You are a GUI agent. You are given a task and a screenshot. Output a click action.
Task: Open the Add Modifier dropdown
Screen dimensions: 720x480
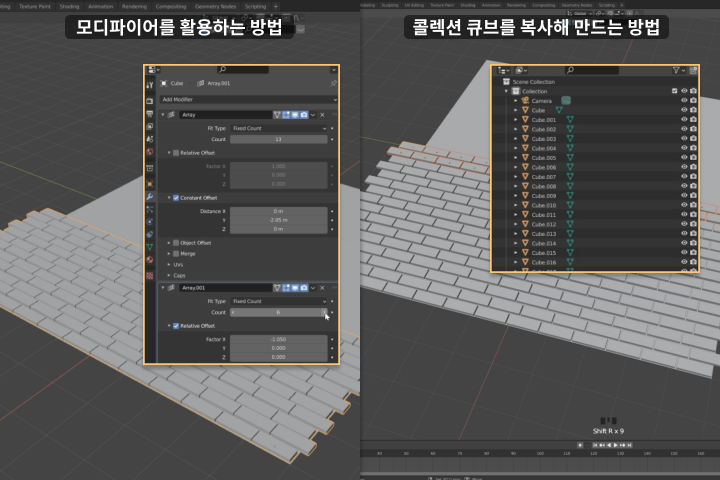pyautogui.click(x=248, y=100)
